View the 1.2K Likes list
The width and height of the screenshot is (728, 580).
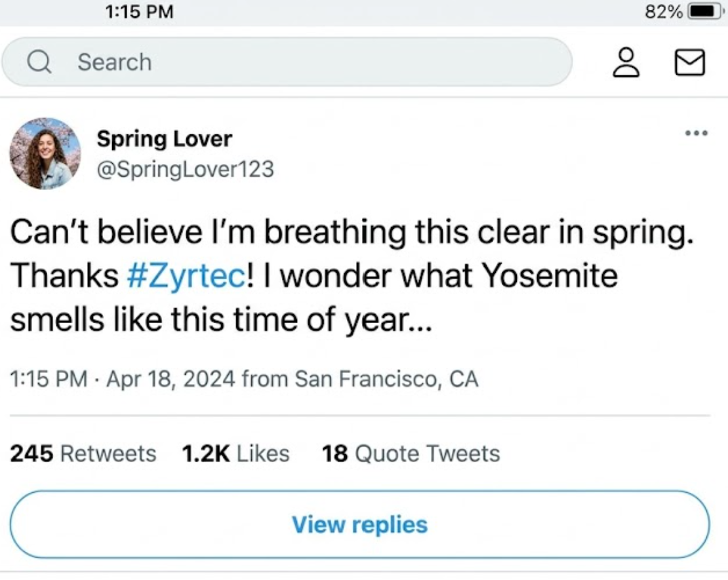point(236,454)
